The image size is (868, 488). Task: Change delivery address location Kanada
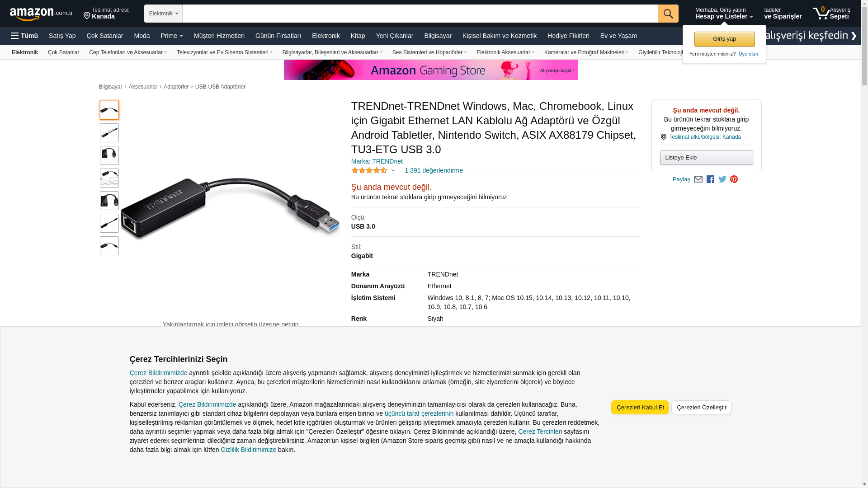point(107,14)
